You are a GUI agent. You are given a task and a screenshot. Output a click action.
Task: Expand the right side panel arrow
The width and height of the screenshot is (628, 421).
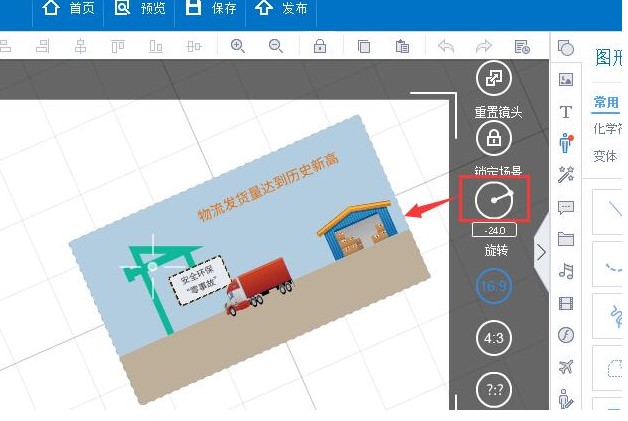pyautogui.click(x=541, y=252)
